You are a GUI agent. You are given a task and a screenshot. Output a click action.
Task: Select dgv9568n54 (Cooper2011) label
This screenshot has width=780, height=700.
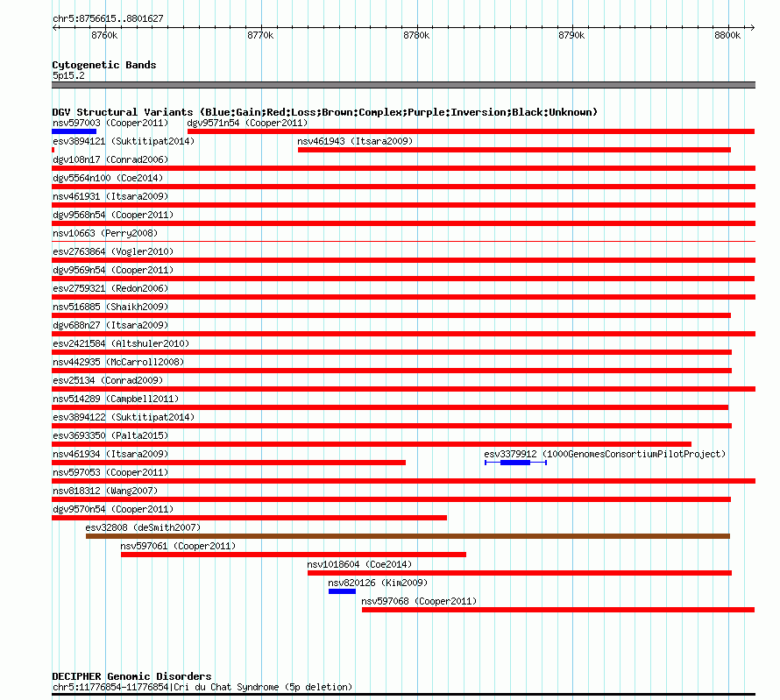(113, 215)
